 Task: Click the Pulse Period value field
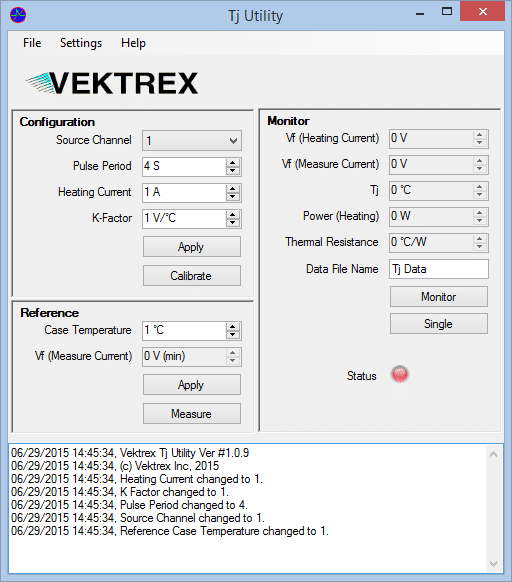184,166
